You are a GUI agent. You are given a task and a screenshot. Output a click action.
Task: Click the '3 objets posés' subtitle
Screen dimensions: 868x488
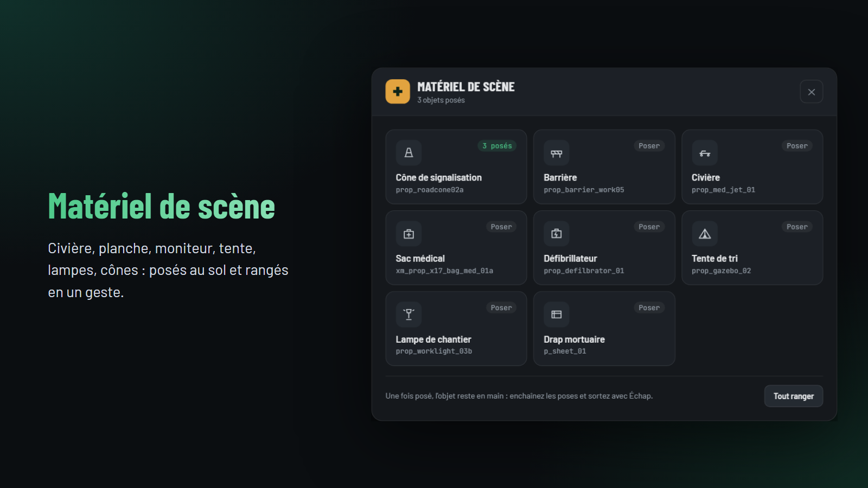pyautogui.click(x=441, y=100)
